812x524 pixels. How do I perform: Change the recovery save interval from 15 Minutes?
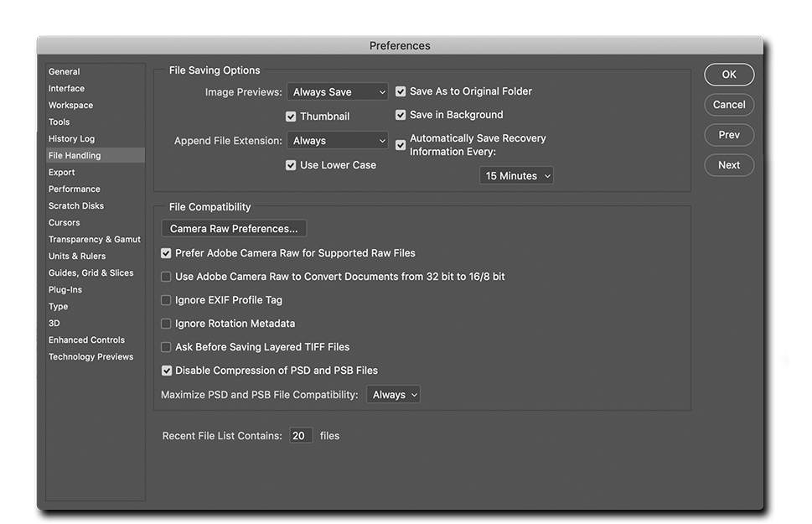coord(515,175)
